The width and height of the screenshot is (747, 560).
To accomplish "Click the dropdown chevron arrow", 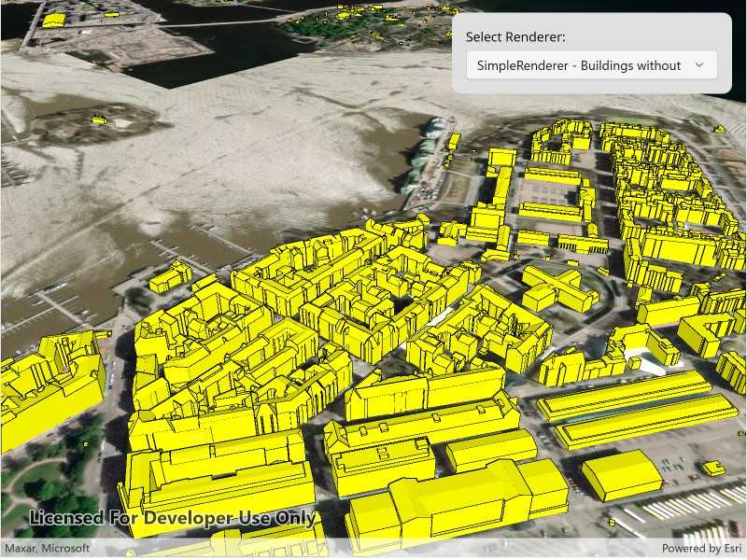I will pyautogui.click(x=699, y=65).
